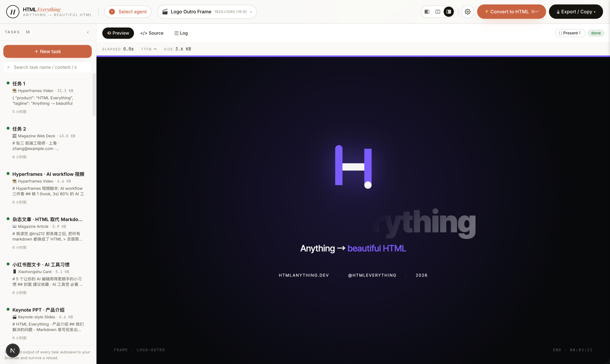Click the Magazine Article book icon
Screen dimensions: 610x364
[x=14, y=226]
